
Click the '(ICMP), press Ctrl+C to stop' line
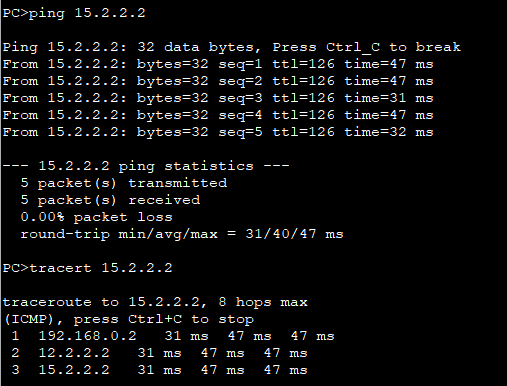(128, 319)
